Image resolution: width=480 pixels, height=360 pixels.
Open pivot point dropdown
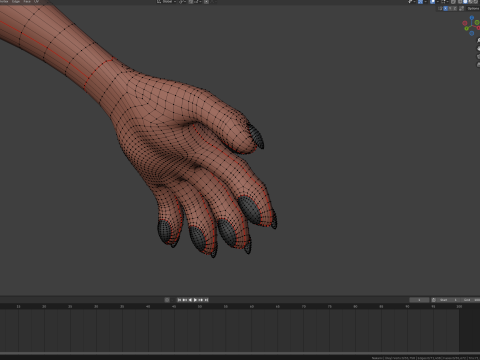coord(183,1)
